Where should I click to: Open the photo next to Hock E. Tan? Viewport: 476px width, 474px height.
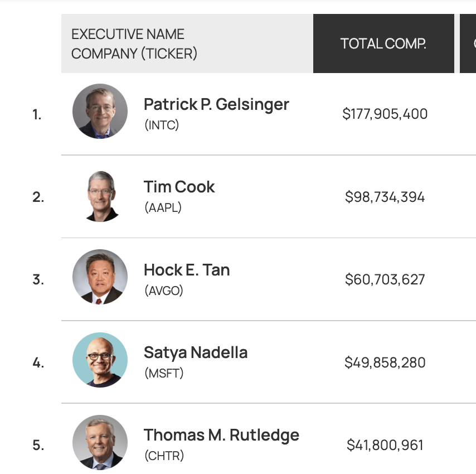pos(100,277)
